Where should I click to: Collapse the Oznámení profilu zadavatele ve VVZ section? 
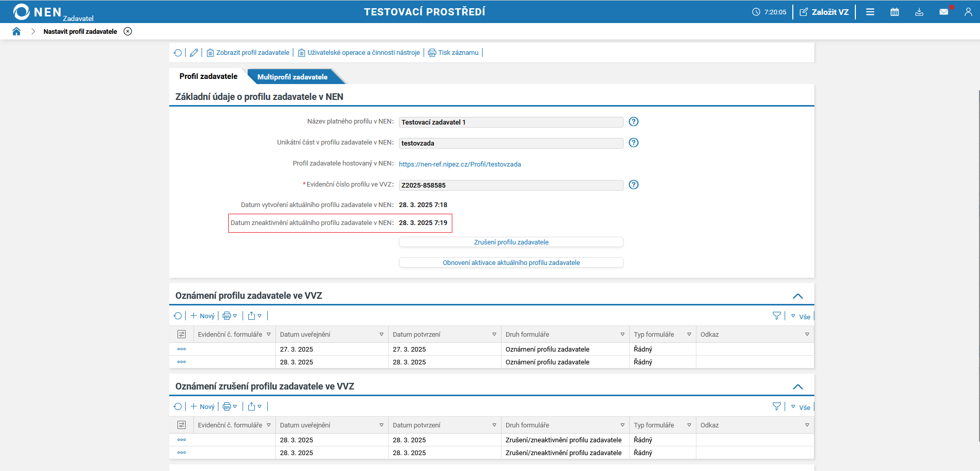coord(797,296)
